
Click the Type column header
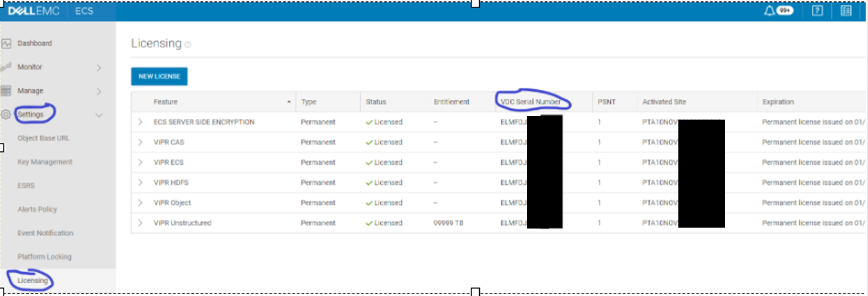tap(309, 102)
